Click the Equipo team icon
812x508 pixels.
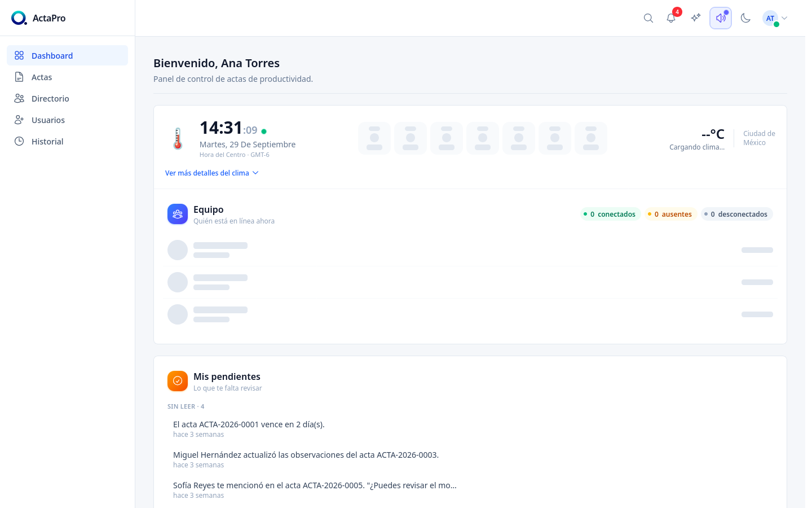click(x=178, y=214)
